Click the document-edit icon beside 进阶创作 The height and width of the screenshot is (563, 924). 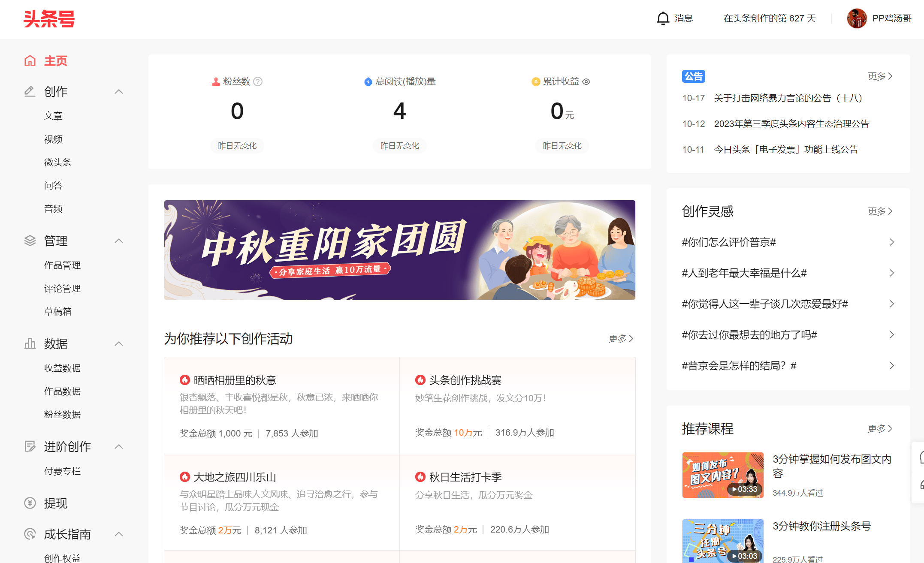[x=30, y=446]
